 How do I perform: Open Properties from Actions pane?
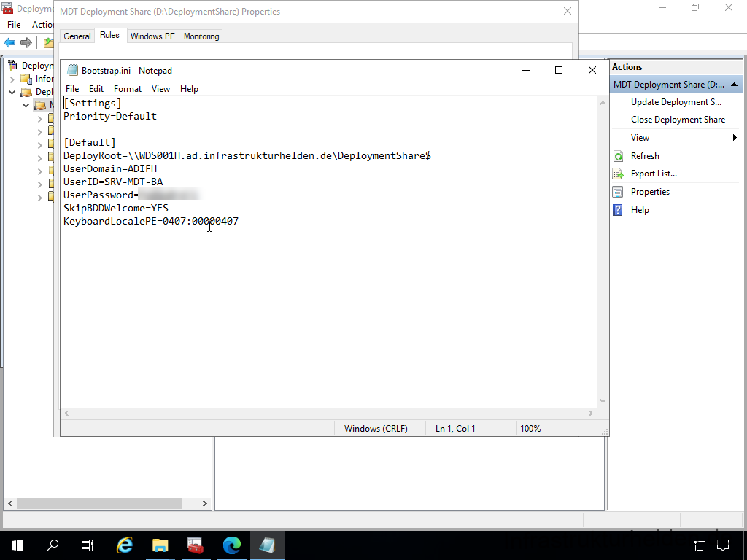click(650, 192)
